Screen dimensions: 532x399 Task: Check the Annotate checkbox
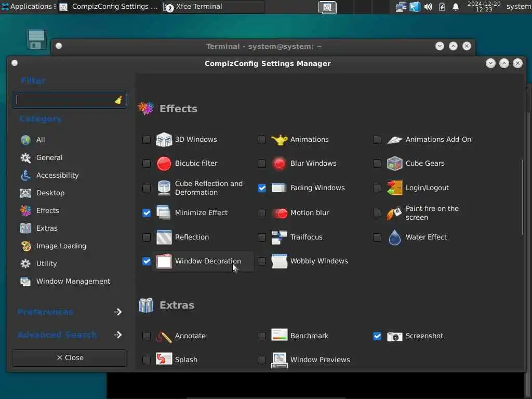coord(146,336)
